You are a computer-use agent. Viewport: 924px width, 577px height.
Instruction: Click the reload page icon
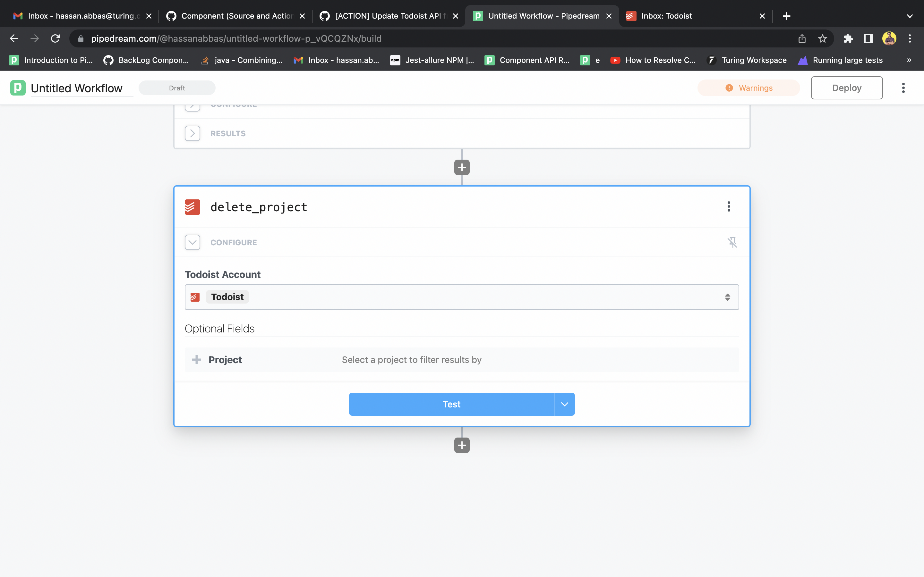[55, 38]
